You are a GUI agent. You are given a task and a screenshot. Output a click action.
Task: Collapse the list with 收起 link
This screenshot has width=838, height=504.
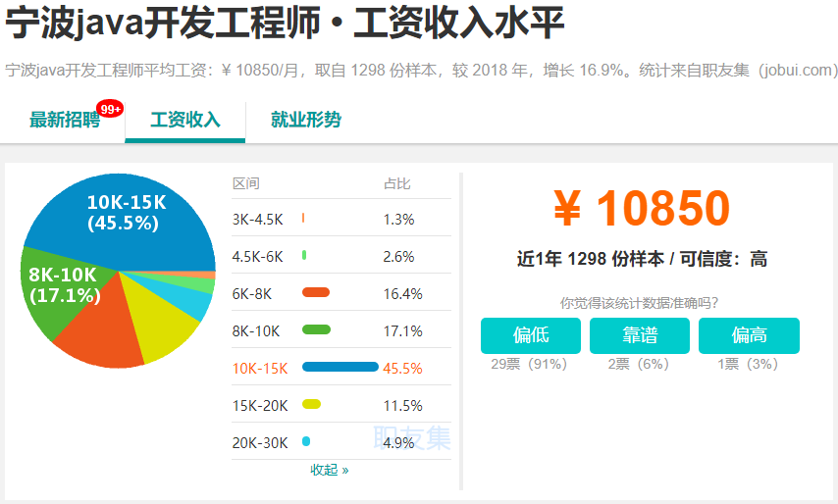point(330,470)
